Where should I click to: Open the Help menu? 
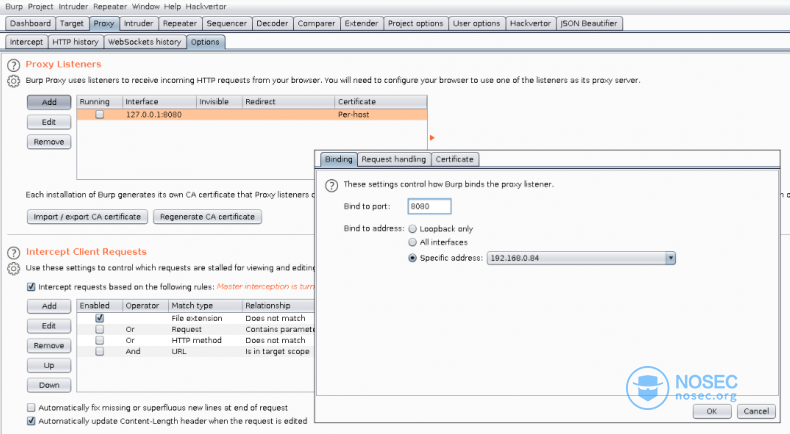172,7
